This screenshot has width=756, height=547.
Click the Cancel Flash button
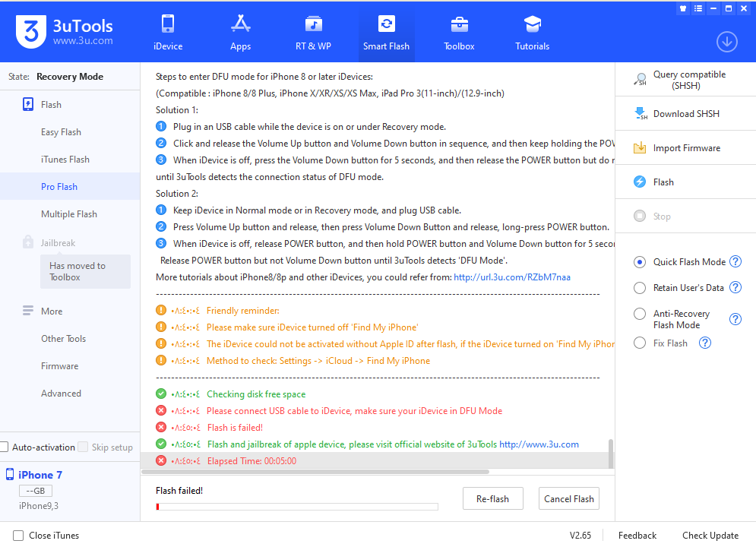click(569, 499)
